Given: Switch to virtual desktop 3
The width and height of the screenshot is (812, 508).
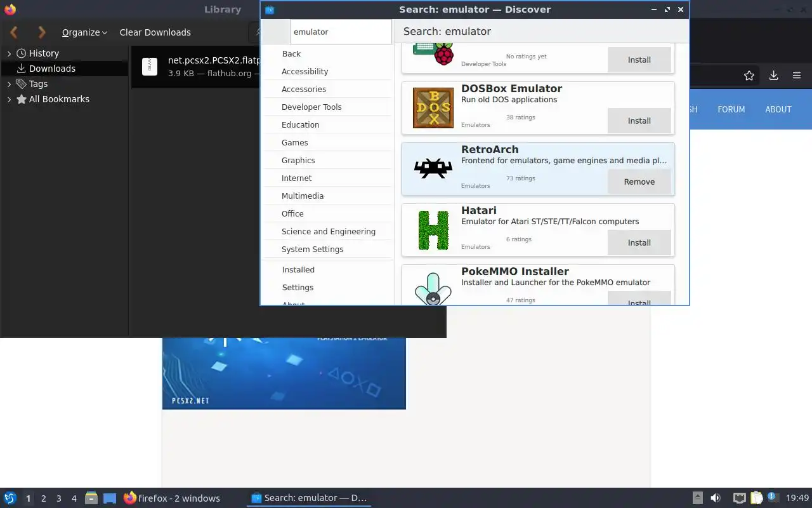Looking at the screenshot, I should 58,498.
